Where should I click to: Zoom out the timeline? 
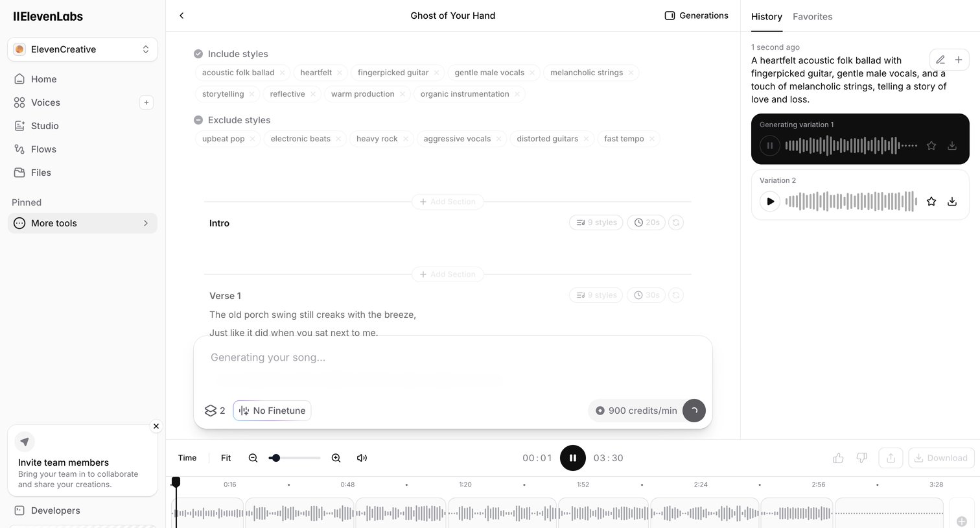click(x=253, y=458)
